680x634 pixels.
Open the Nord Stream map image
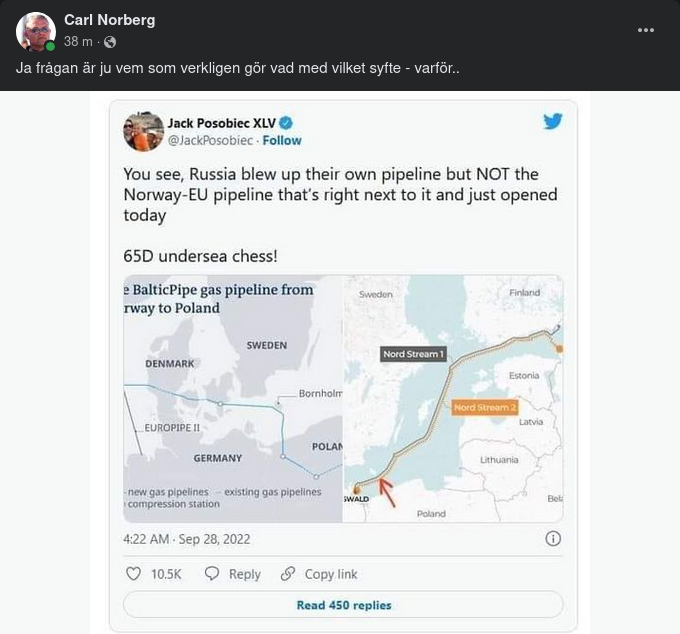(453, 399)
